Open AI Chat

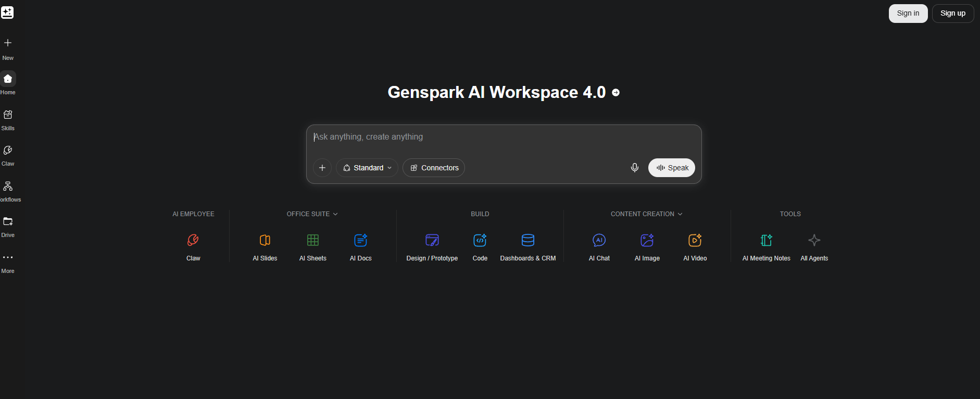pyautogui.click(x=599, y=247)
